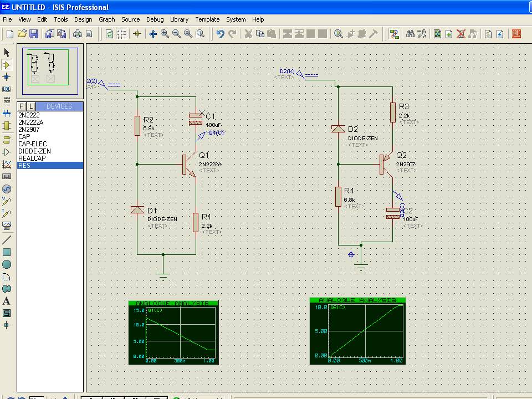Viewport: 532px width, 399px height.
Task: Click the binoculars search and tag icon
Action: pos(410,34)
